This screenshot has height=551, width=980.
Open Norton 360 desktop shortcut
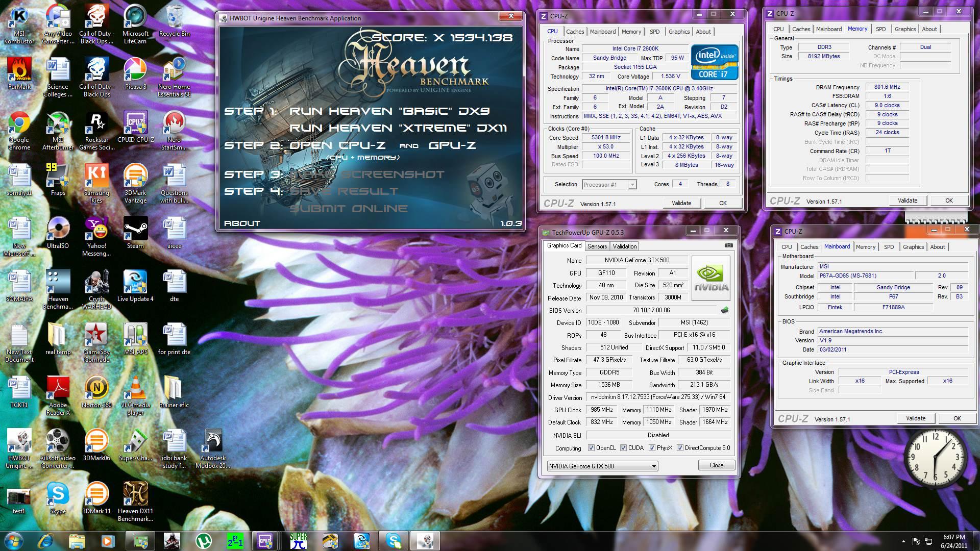[x=96, y=392]
